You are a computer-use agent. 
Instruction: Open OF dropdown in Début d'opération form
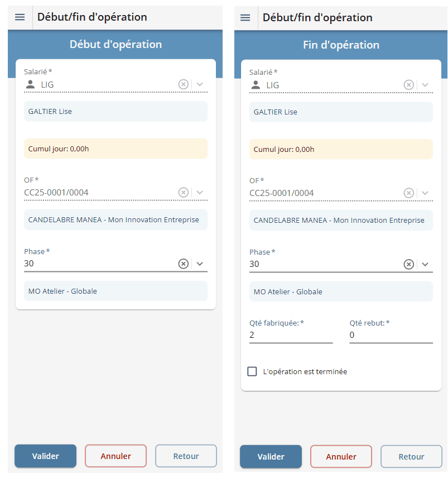click(200, 193)
